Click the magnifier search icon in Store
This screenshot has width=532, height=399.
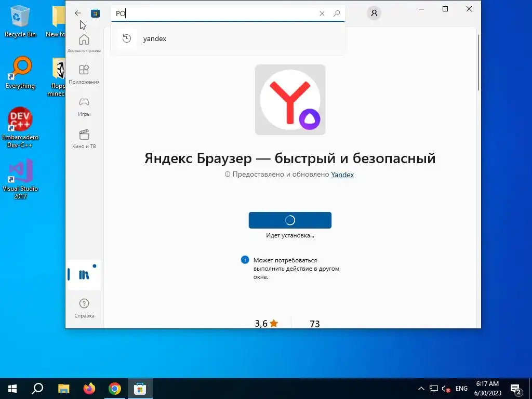337,14
